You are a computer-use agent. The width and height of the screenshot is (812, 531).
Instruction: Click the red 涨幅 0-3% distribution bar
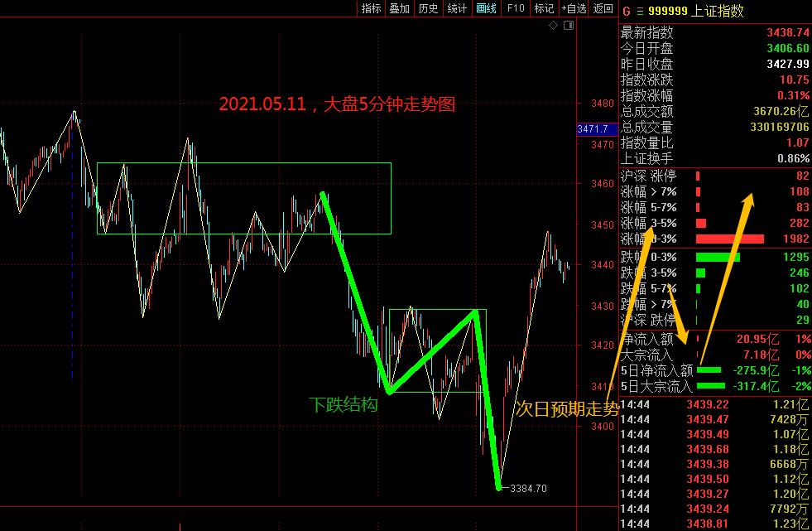tap(730, 239)
